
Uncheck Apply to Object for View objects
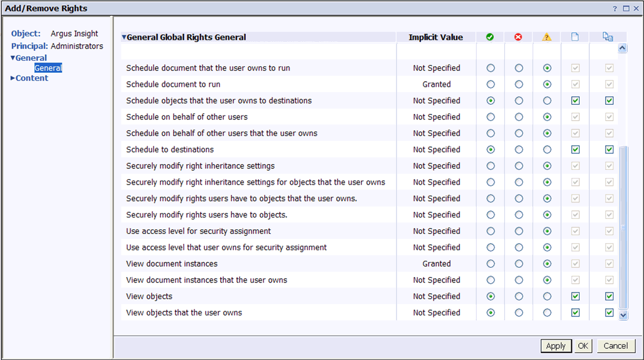click(x=575, y=296)
